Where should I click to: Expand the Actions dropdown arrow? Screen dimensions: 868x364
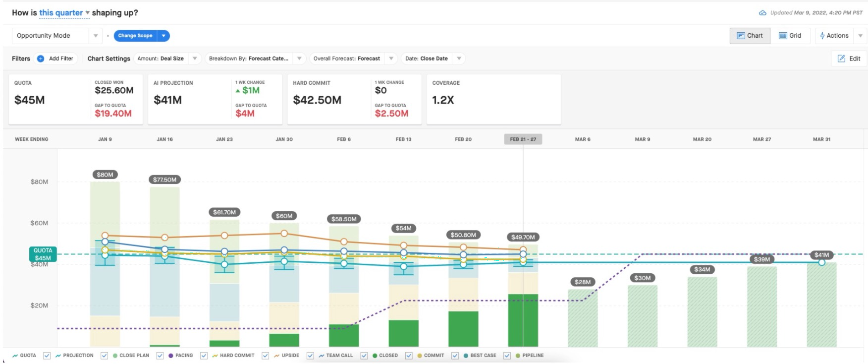point(861,36)
